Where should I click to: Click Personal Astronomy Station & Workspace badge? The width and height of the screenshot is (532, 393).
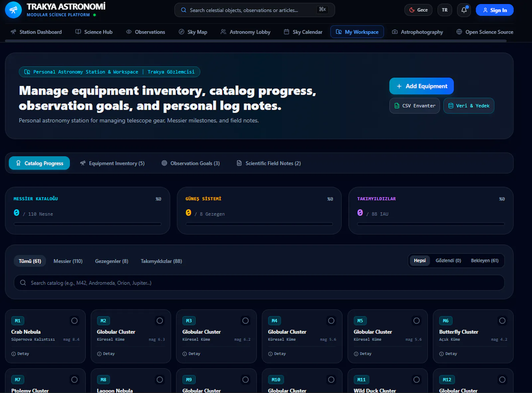109,72
